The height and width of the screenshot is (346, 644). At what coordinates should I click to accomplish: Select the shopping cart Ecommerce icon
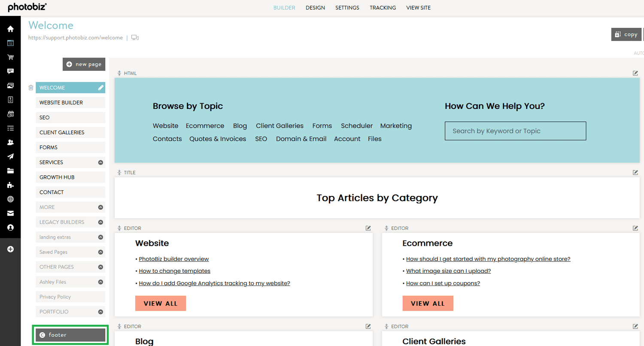10,57
